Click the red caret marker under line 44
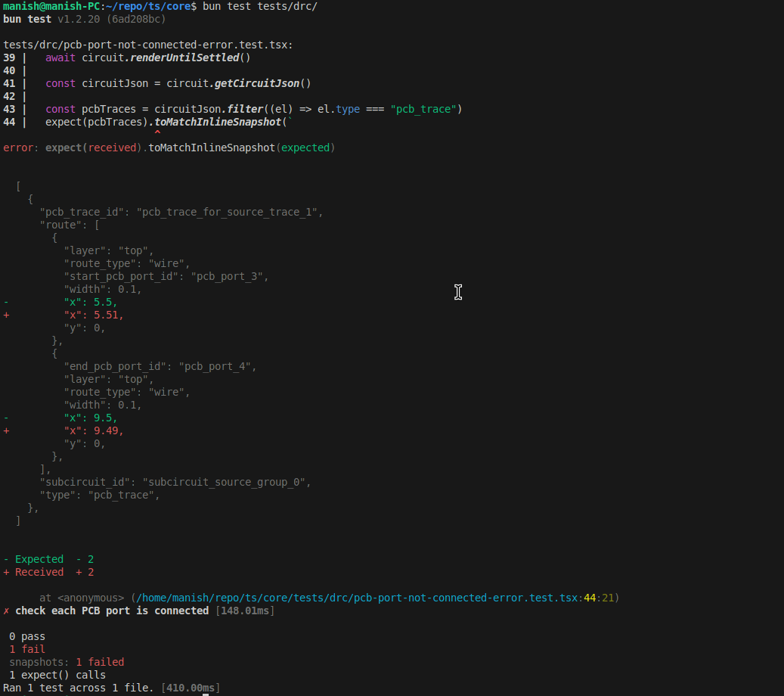Viewport: 784px width, 696px height. [157, 132]
